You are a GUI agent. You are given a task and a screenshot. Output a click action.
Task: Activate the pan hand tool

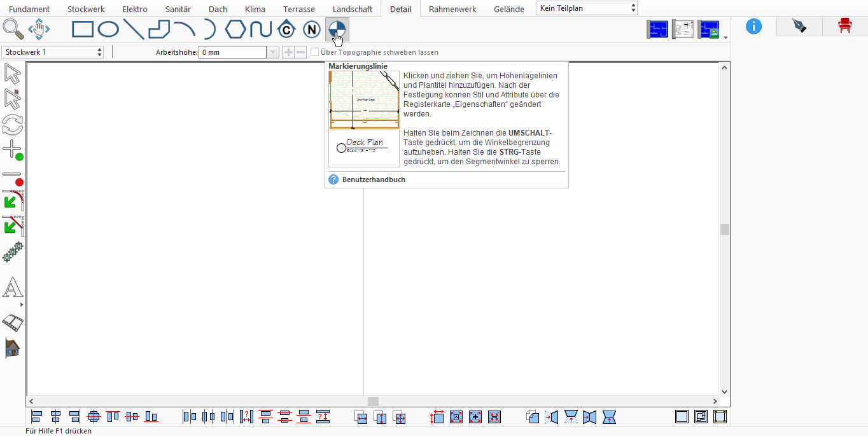pos(39,29)
